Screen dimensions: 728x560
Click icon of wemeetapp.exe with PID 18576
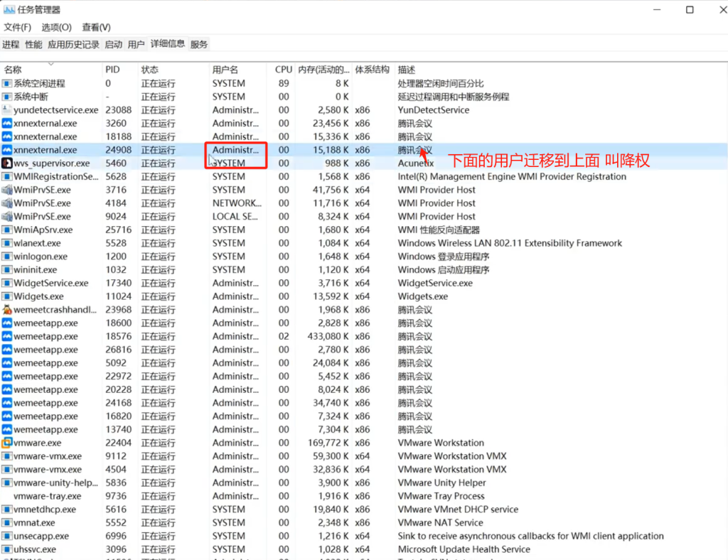point(6,336)
